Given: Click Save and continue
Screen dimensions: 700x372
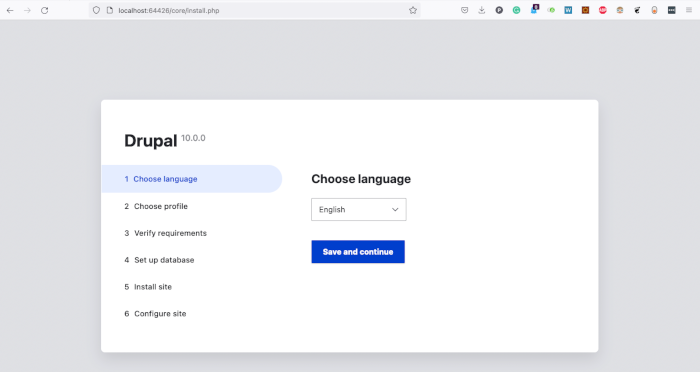Looking at the screenshot, I should (x=358, y=252).
